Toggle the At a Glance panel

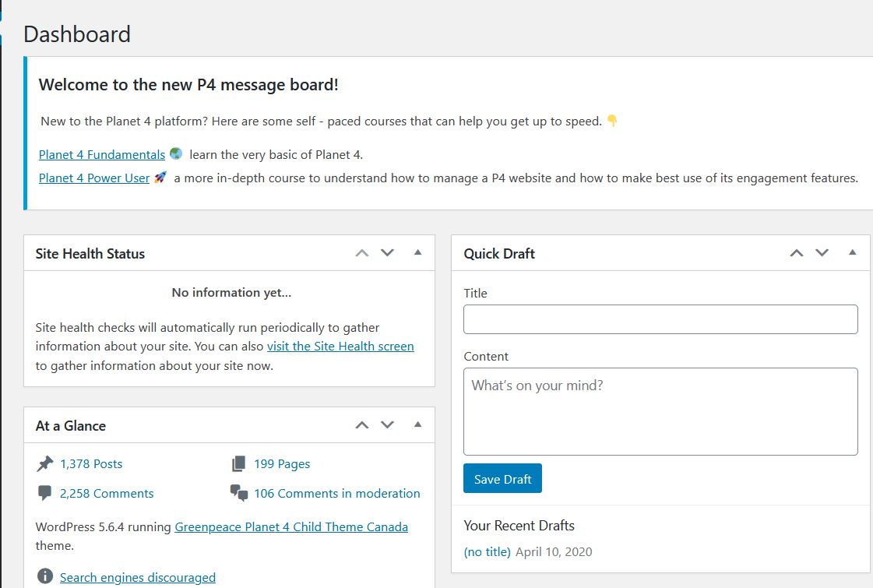(417, 425)
